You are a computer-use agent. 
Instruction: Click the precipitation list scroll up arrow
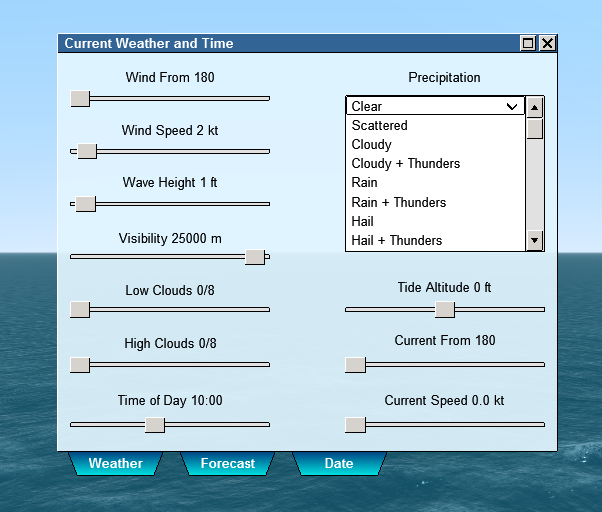tap(534, 107)
